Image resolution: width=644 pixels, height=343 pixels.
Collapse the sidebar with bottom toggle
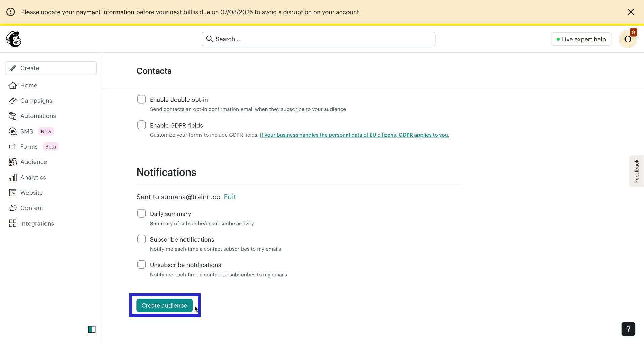click(x=92, y=329)
